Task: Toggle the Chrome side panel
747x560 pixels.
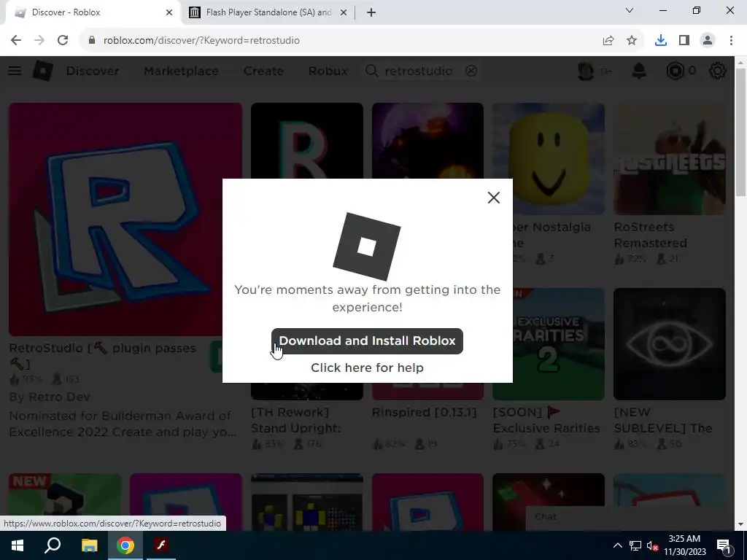Action: [x=684, y=41]
